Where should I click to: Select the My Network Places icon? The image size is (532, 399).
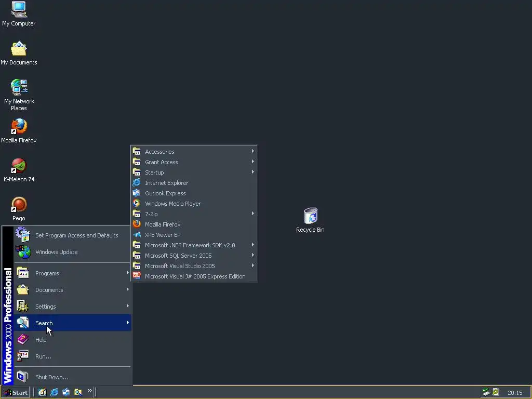tap(19, 95)
